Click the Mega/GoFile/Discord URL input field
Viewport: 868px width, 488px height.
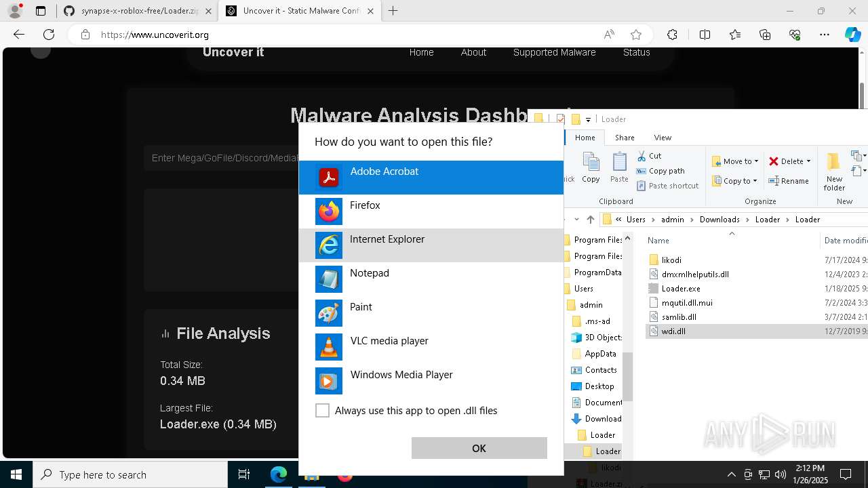point(222,158)
